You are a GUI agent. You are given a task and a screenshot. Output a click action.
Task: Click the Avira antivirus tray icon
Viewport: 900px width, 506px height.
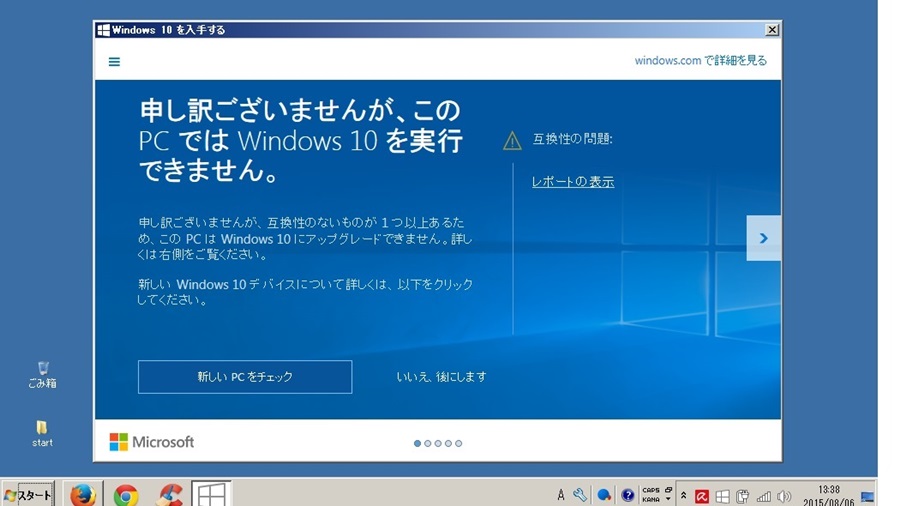pos(702,496)
